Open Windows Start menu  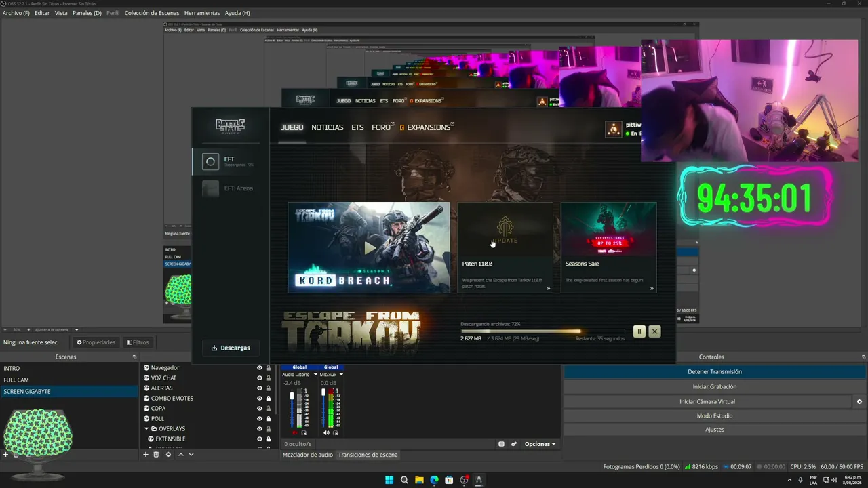389,480
